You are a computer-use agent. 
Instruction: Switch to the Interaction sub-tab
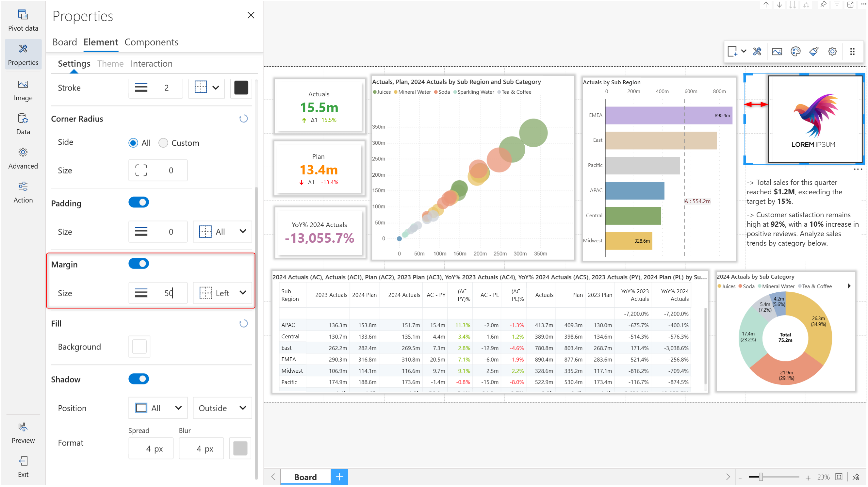point(151,64)
